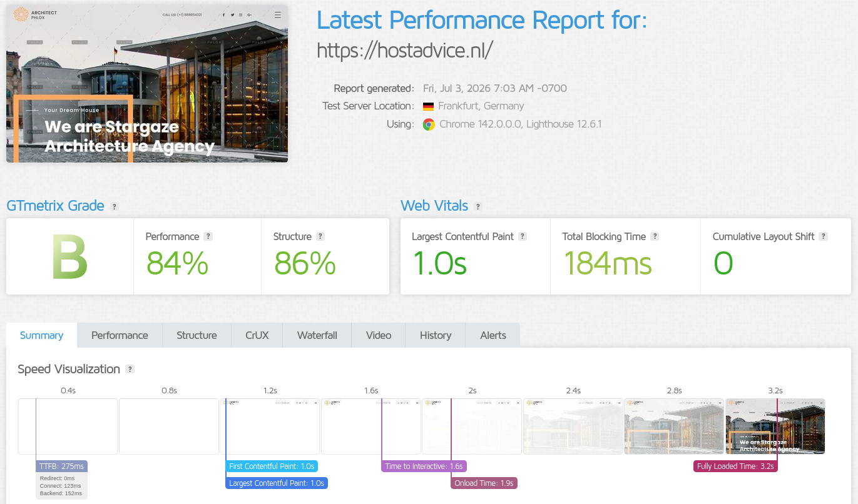Image resolution: width=858 pixels, height=504 pixels.
Task: Select the 1.6s filmstrip frame
Action: [x=371, y=426]
